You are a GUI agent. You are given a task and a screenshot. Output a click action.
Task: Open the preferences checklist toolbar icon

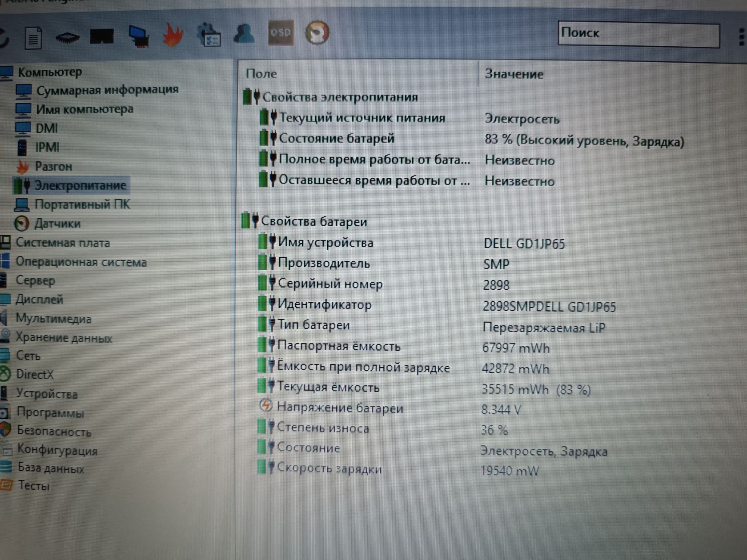tap(209, 35)
